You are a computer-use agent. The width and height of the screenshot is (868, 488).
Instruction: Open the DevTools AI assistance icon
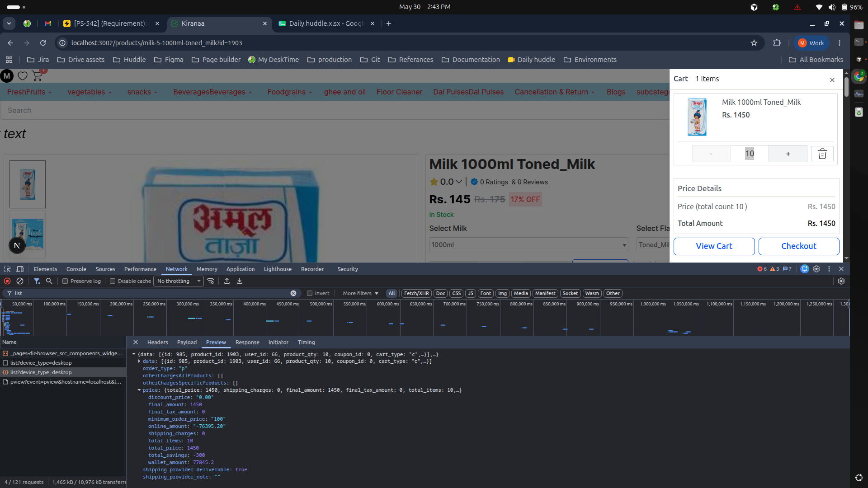click(x=805, y=269)
